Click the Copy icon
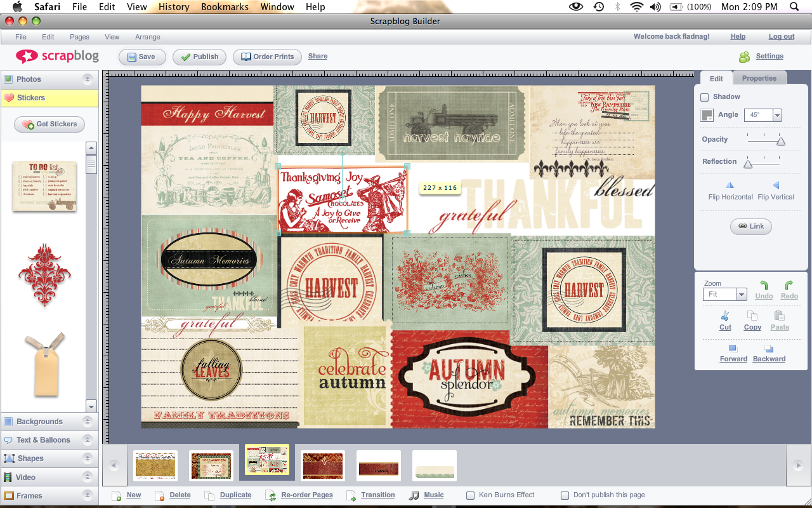This screenshot has height=508, width=812. 752,316
